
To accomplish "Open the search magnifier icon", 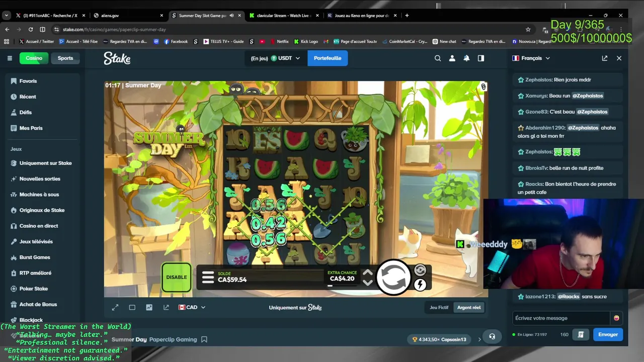I will [x=438, y=58].
